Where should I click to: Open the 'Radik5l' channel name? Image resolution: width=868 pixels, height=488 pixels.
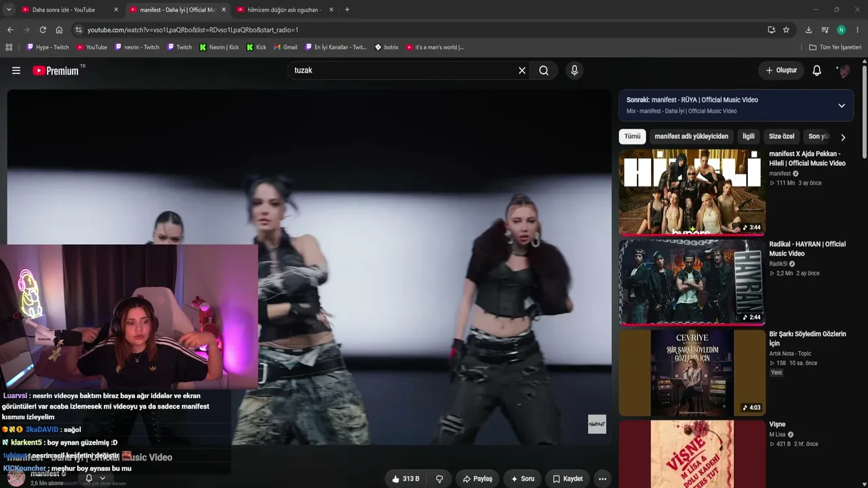click(x=778, y=264)
